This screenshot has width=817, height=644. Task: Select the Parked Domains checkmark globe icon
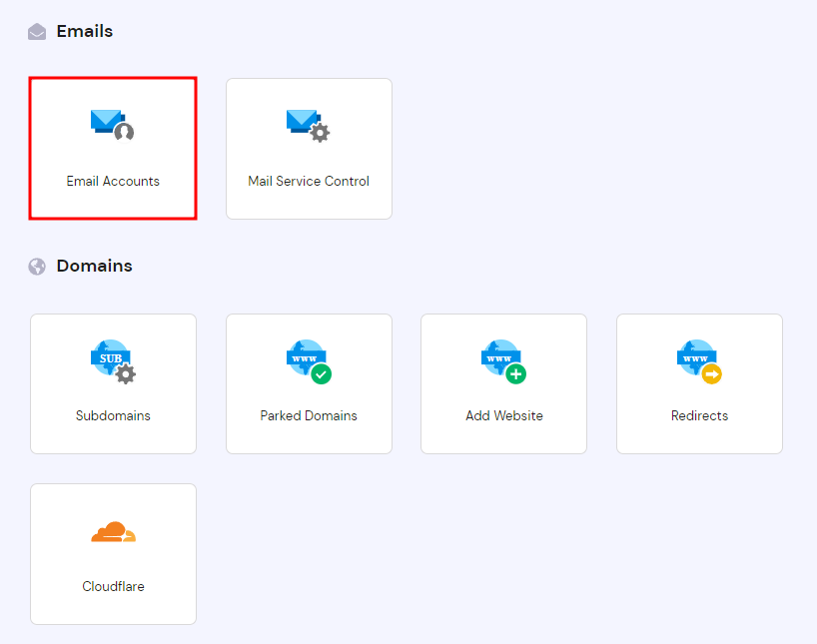click(x=309, y=362)
